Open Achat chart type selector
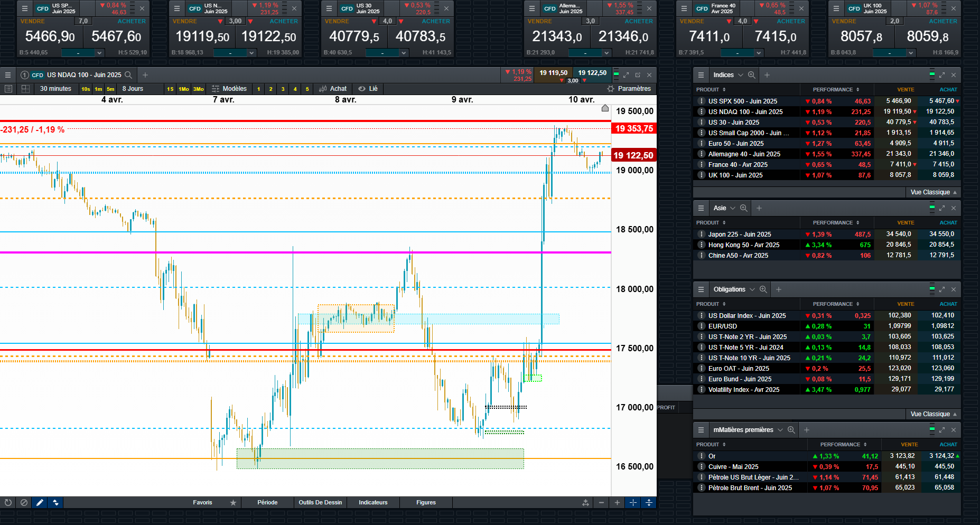 333,89
